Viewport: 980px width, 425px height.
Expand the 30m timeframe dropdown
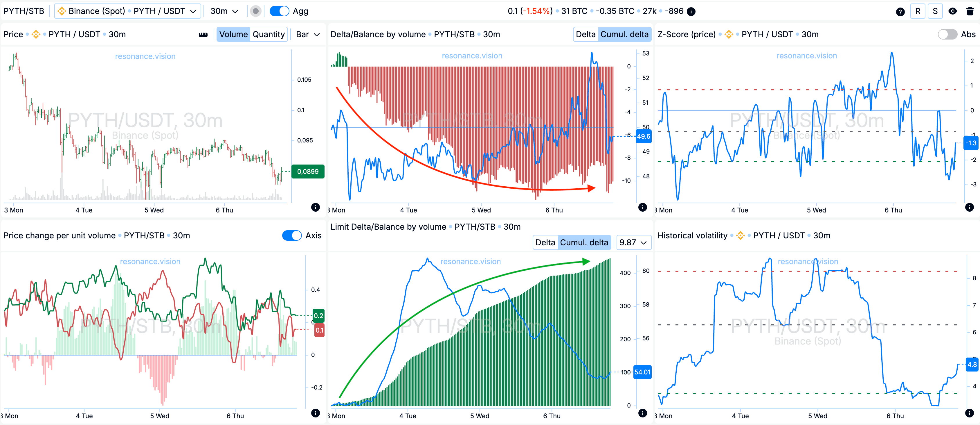224,11
